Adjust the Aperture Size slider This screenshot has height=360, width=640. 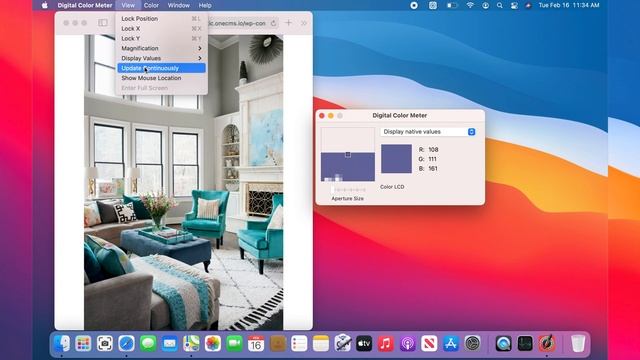click(x=348, y=190)
